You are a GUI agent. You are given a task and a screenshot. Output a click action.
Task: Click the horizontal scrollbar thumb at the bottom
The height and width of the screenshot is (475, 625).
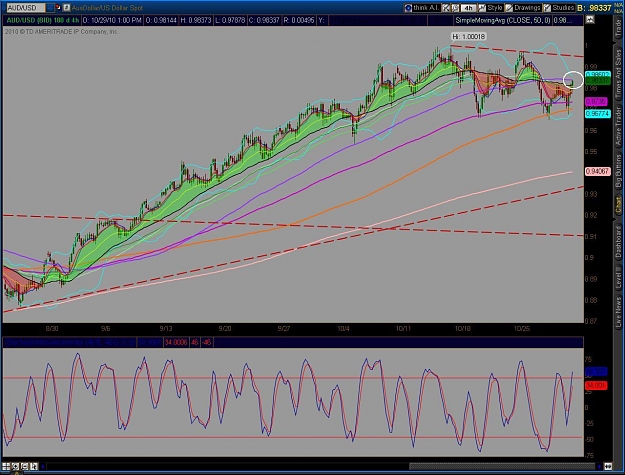point(502,466)
